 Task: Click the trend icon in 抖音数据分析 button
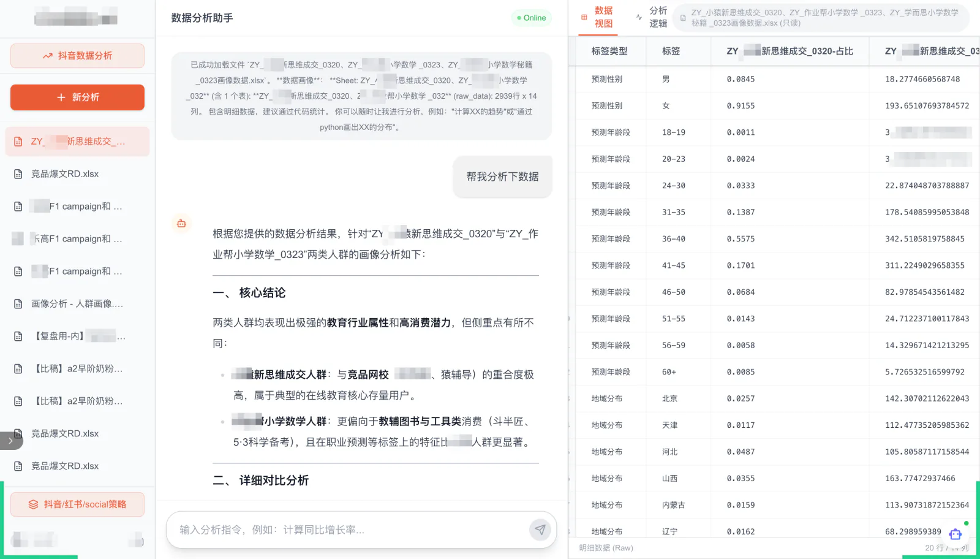(x=48, y=56)
